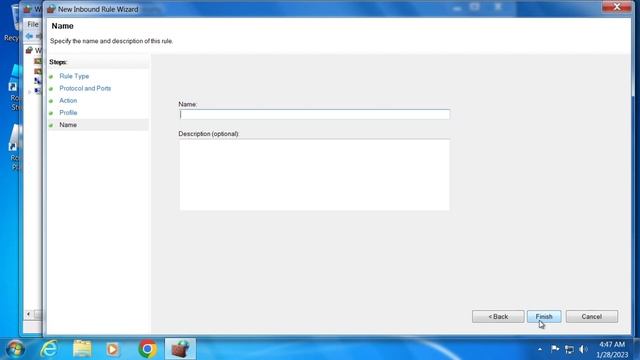Screen dimensions: 640x360
Task: Open the File menu in the firewall window
Action: tap(33, 24)
